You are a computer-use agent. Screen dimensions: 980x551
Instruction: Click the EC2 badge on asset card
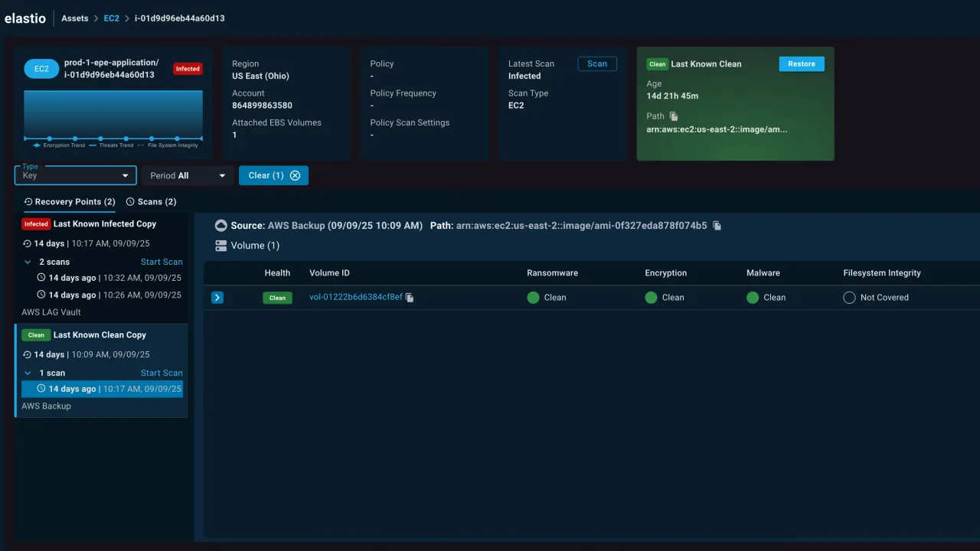[x=41, y=69]
